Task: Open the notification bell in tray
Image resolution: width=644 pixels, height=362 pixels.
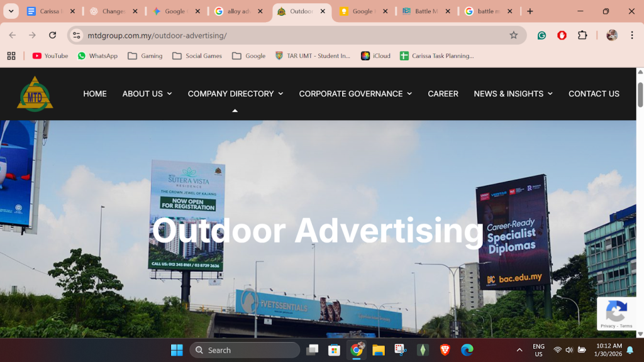Action: (x=630, y=350)
